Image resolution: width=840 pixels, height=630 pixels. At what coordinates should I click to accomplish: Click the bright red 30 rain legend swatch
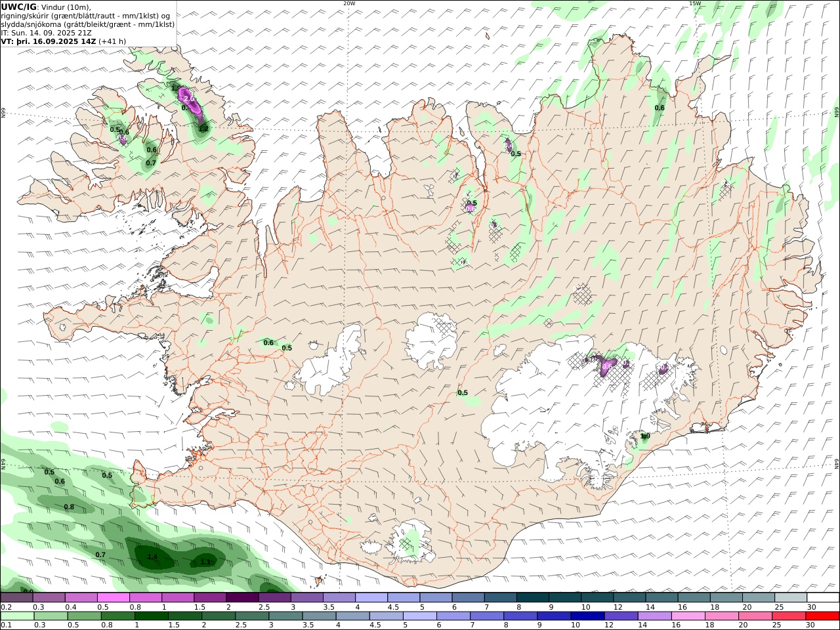coord(822,616)
